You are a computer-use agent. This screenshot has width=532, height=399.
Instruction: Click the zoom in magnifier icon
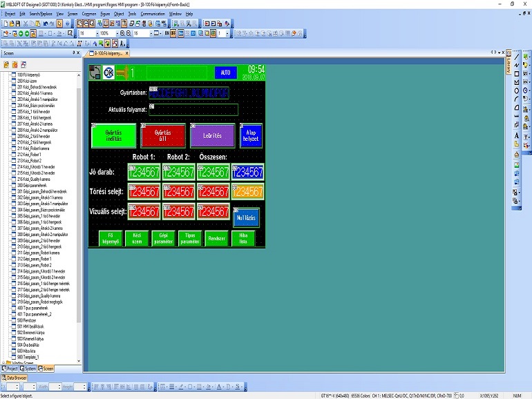pyautogui.click(x=122, y=33)
